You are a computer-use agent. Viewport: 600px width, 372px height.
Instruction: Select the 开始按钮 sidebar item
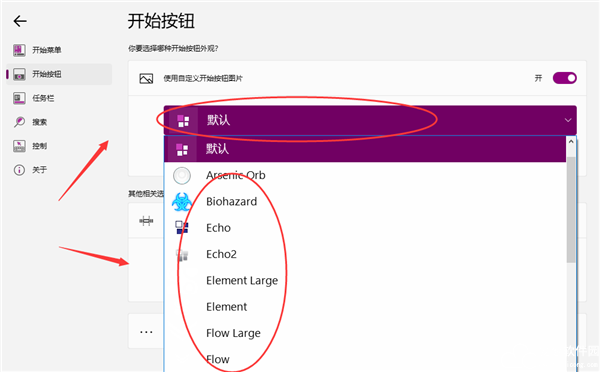click(59, 74)
